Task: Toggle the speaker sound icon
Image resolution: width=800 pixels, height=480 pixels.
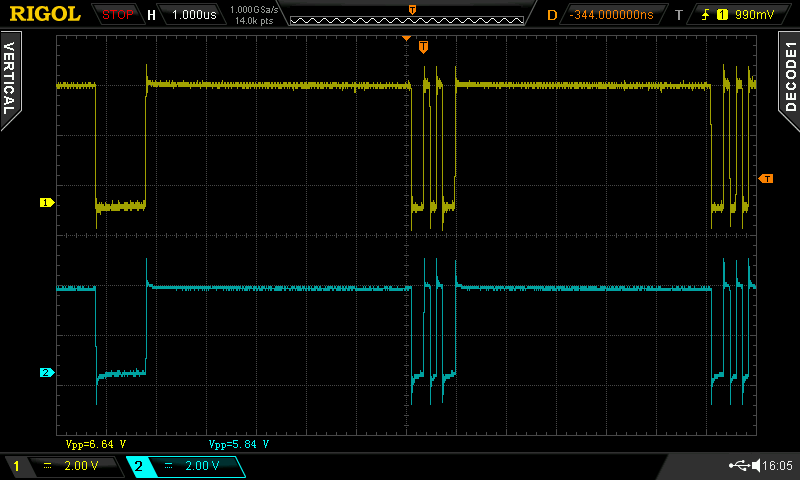Action: tap(756, 465)
